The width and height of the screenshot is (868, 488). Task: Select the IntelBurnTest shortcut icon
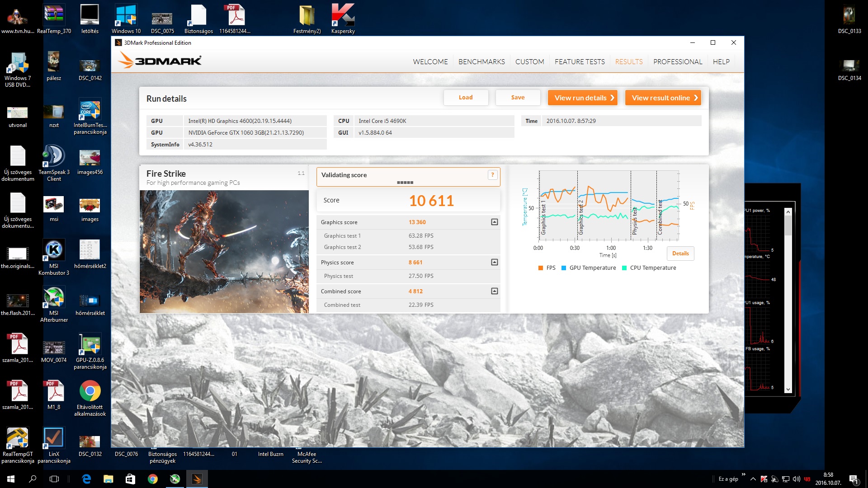(x=90, y=117)
